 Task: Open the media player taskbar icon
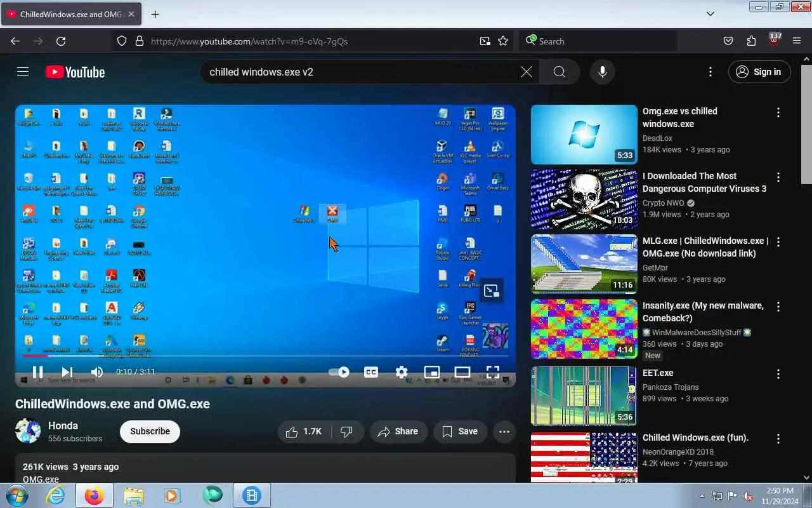click(x=173, y=495)
